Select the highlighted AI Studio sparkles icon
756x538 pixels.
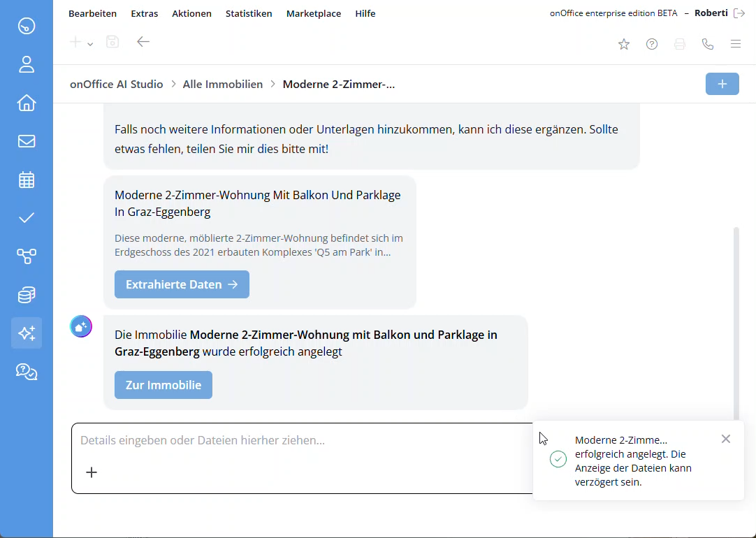26,333
